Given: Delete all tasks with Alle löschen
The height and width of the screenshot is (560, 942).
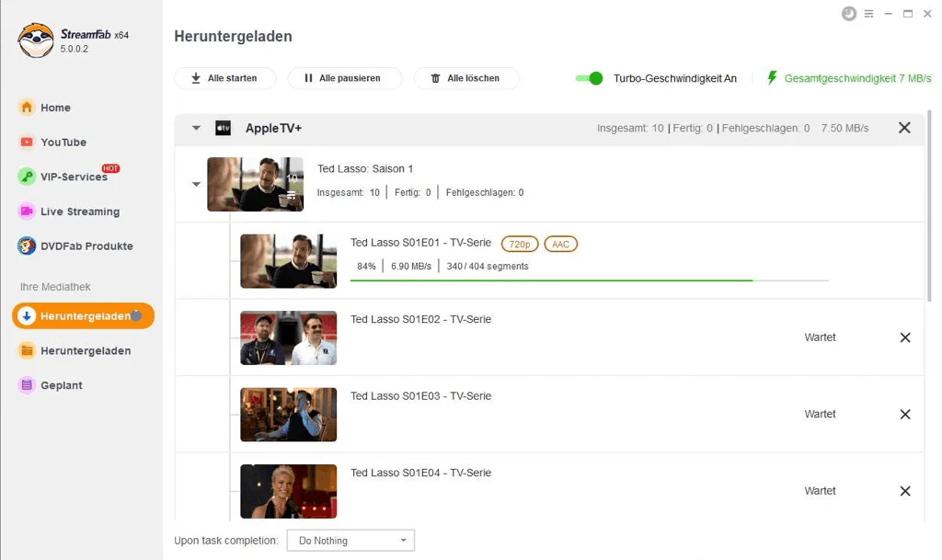Looking at the screenshot, I should [x=466, y=78].
